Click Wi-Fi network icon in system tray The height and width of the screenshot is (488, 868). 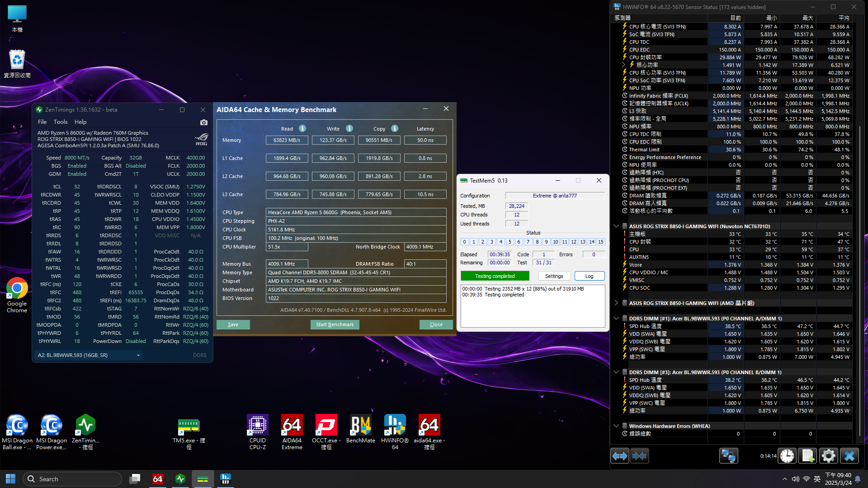(806, 479)
